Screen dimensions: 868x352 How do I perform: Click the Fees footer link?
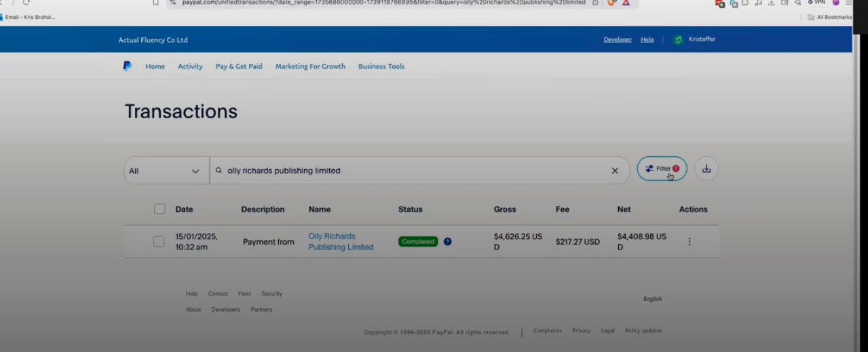(x=244, y=294)
